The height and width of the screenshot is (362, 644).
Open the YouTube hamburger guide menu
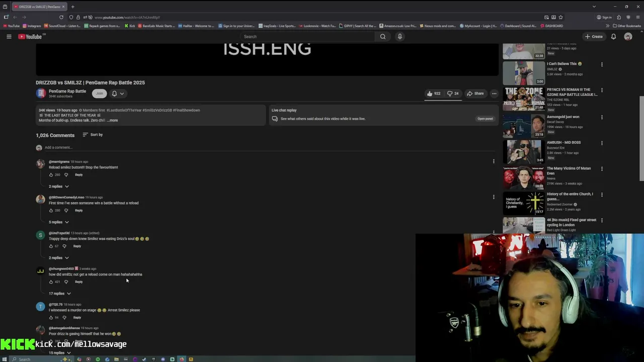9,36
